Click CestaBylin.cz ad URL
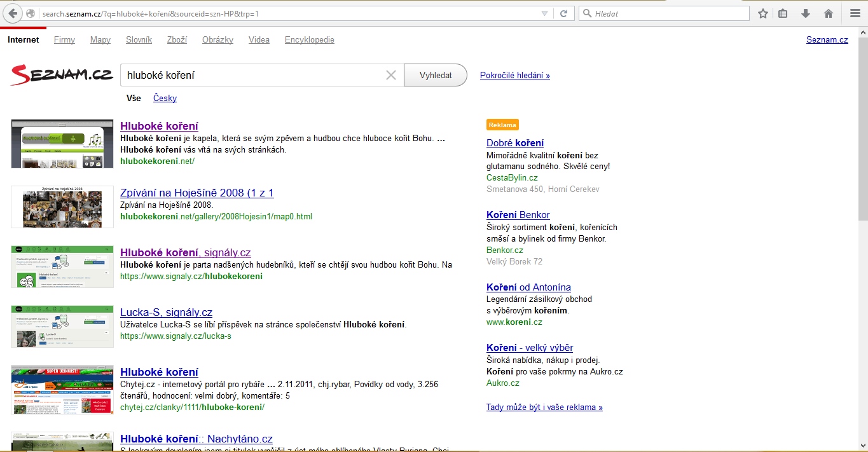Viewport: 868px width, 452px height. pos(512,177)
